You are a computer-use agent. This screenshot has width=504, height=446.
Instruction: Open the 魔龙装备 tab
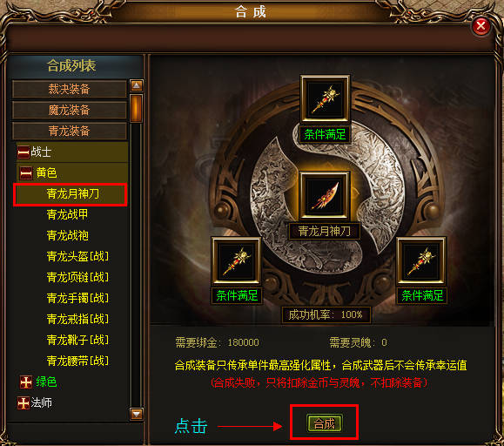point(69,110)
